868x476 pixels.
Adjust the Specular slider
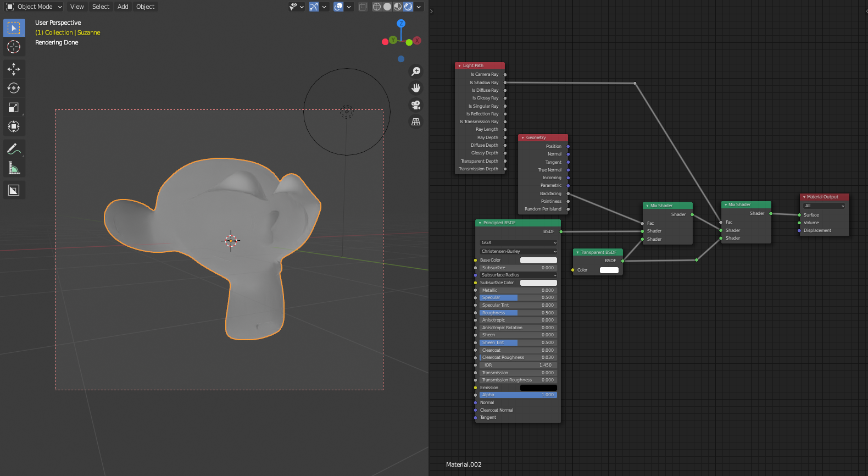(519, 297)
